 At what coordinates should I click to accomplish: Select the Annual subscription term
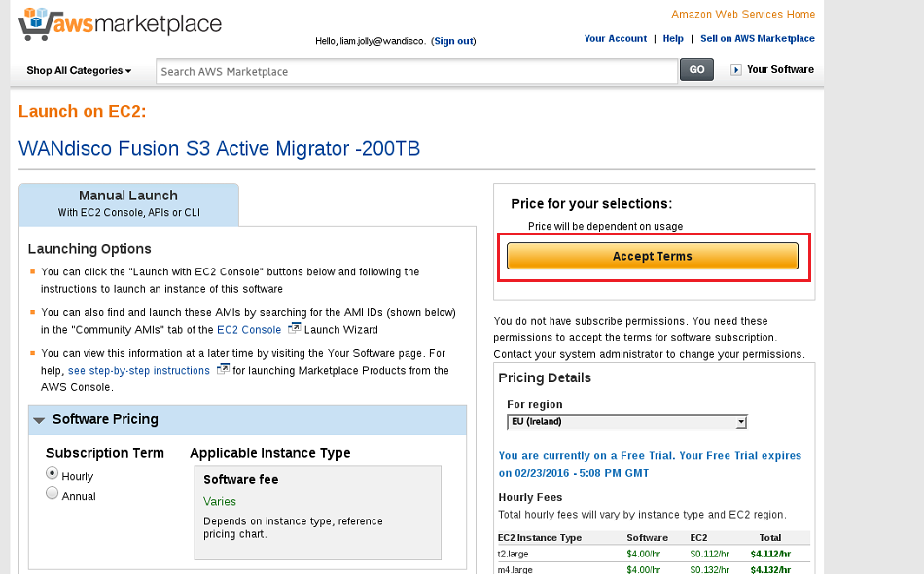(53, 493)
